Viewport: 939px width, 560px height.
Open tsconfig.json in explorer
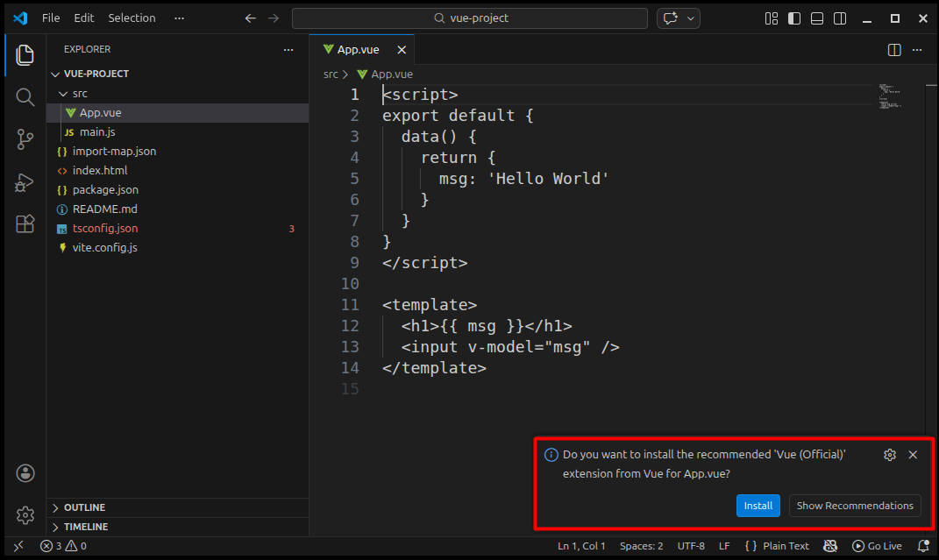(177, 228)
